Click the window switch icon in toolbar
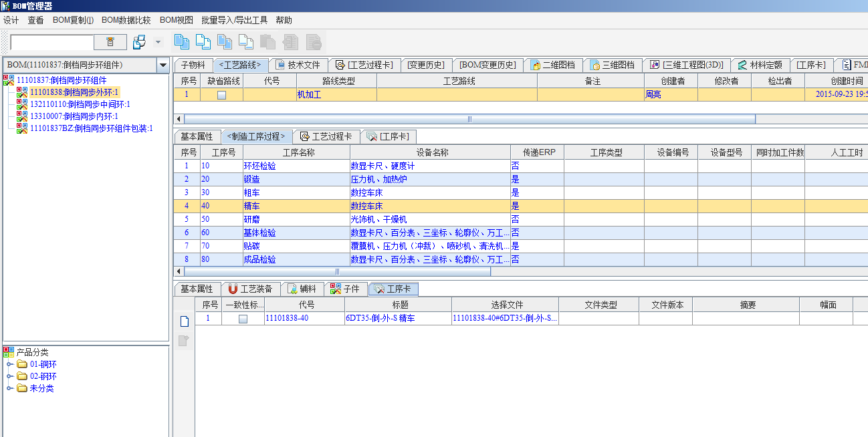The height and width of the screenshot is (437, 868). pyautogui.click(x=139, y=42)
